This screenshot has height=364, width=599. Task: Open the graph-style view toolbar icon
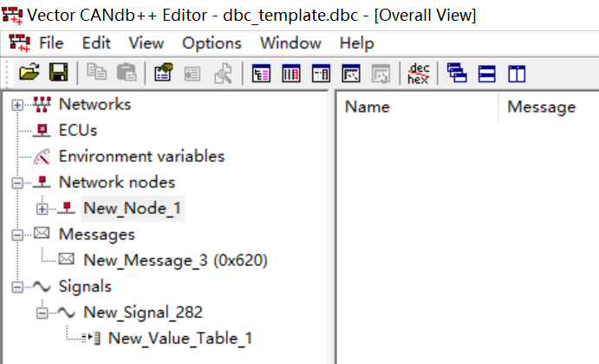[x=351, y=74]
